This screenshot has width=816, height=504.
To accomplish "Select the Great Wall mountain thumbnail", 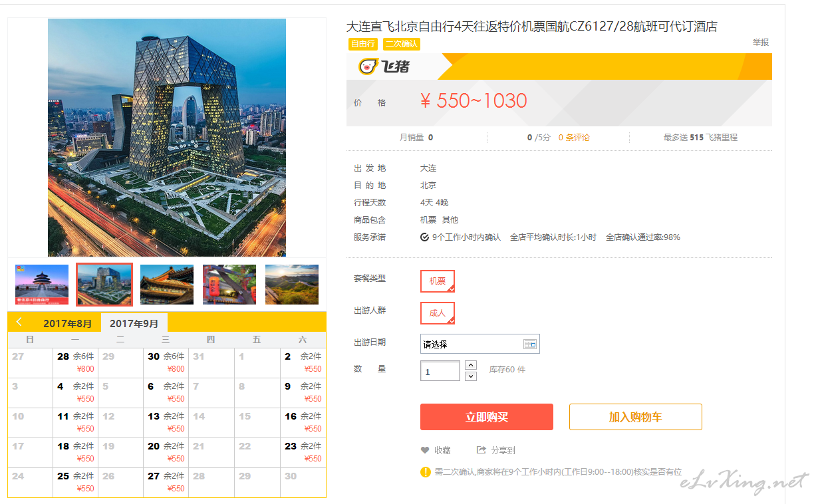I will click(x=291, y=284).
